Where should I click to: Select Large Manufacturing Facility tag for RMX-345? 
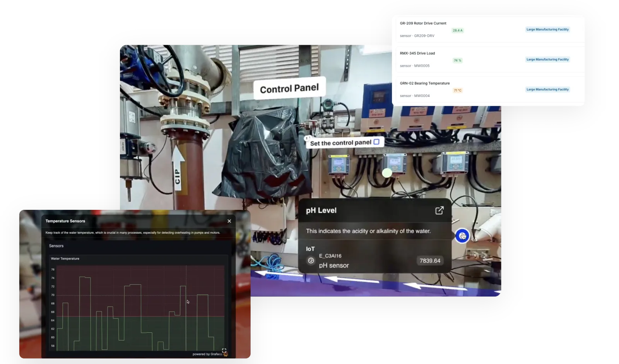coord(547,60)
